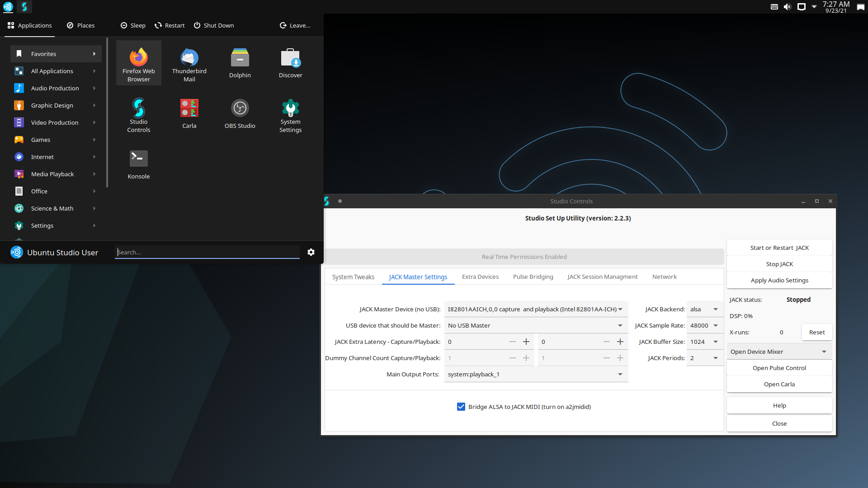Open Dolphin file manager
The width and height of the screenshot is (868, 488).
[239, 62]
